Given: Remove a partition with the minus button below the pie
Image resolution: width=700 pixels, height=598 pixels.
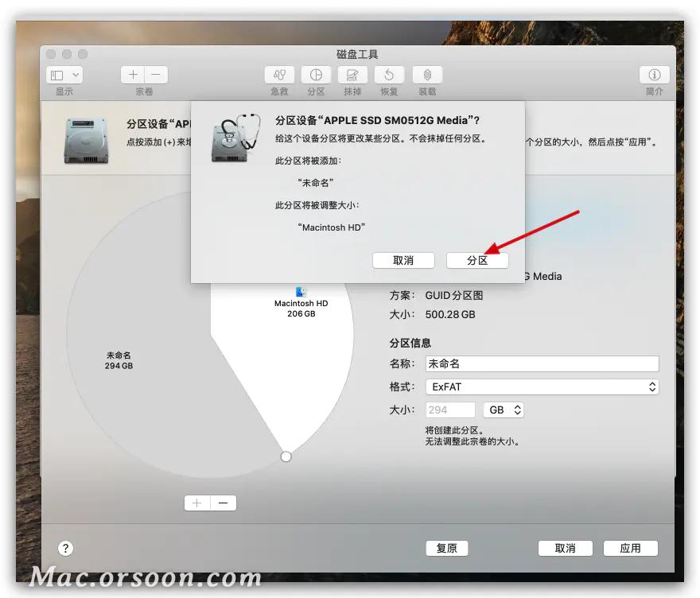Looking at the screenshot, I should point(223,503).
